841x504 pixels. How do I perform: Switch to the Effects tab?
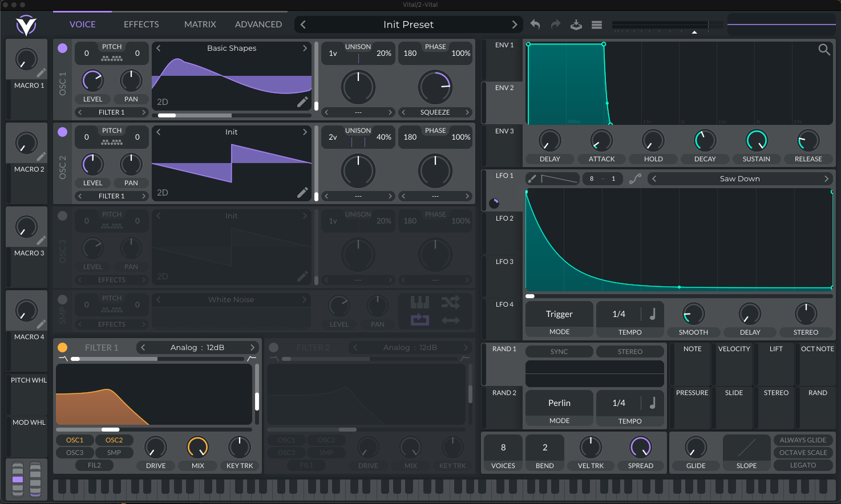click(x=141, y=25)
